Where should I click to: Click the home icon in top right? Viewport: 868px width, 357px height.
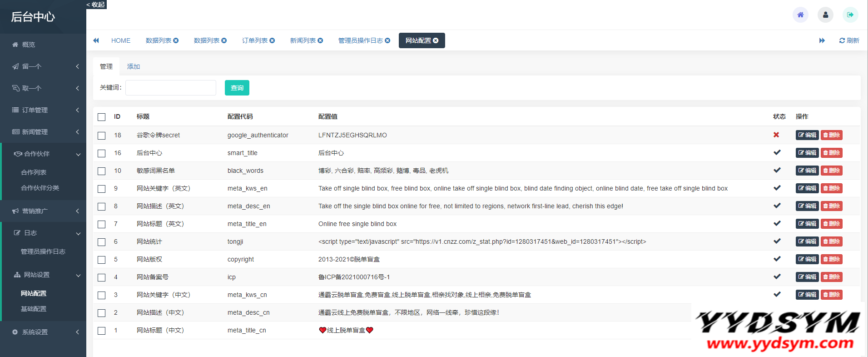(x=800, y=15)
